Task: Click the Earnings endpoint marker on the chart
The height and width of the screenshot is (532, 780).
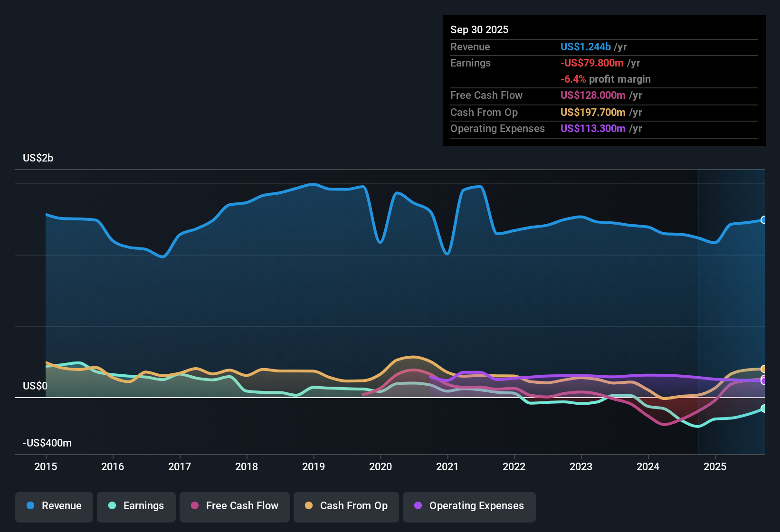Action: tap(764, 409)
